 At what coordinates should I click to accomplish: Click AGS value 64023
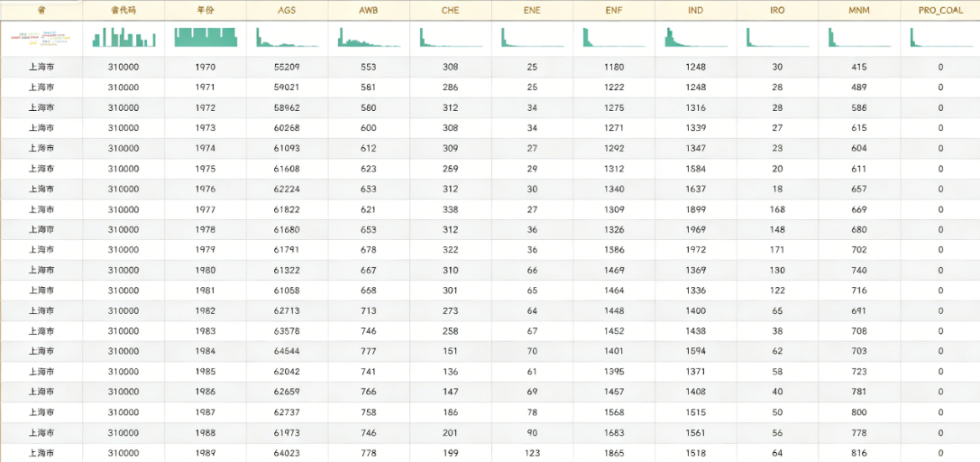click(287, 453)
